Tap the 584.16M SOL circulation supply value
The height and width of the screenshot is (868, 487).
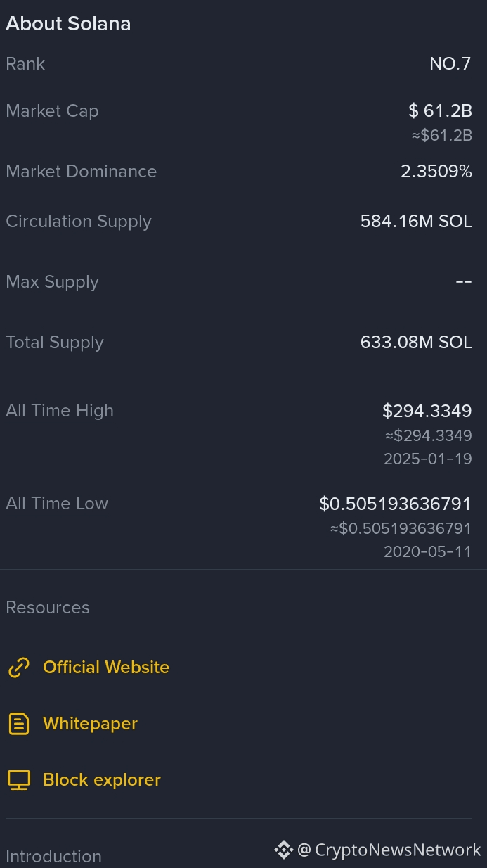(x=416, y=222)
